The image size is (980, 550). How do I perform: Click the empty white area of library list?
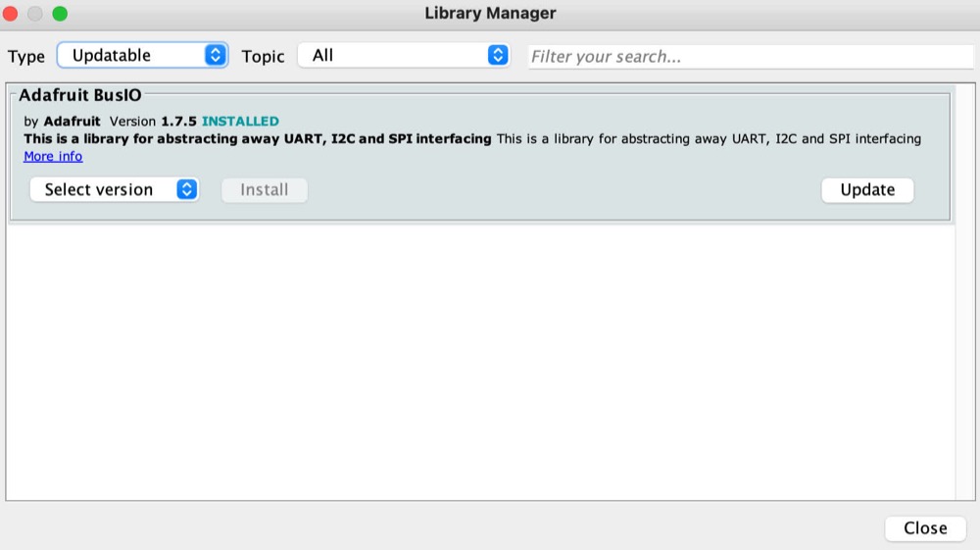pyautogui.click(x=480, y=363)
